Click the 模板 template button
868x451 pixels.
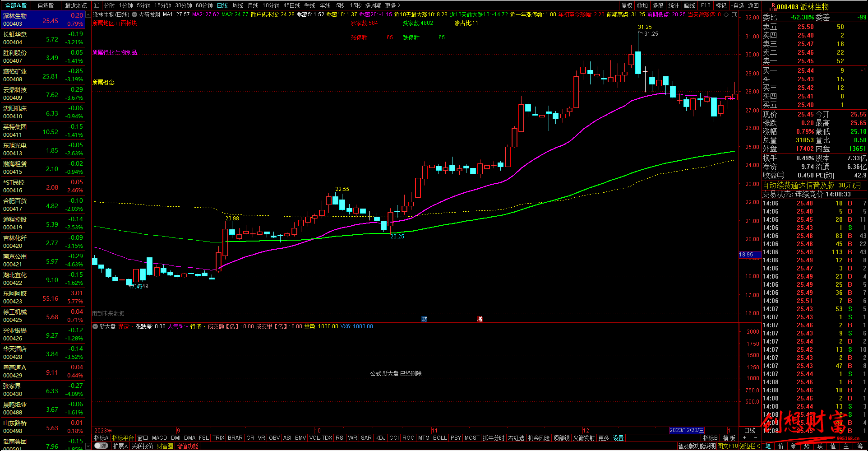tap(729, 438)
